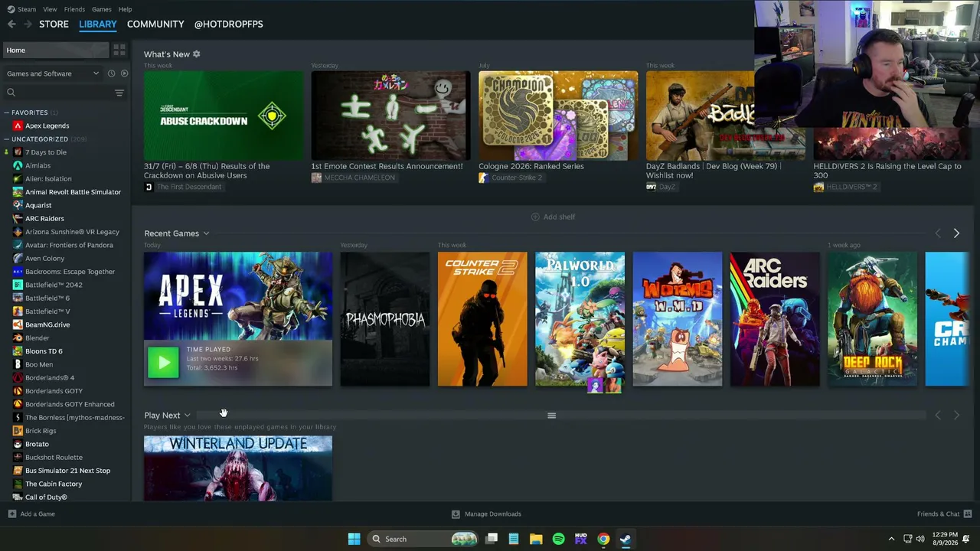The width and height of the screenshot is (980, 551).
Task: Open Spotify from the taskbar
Action: [x=558, y=539]
